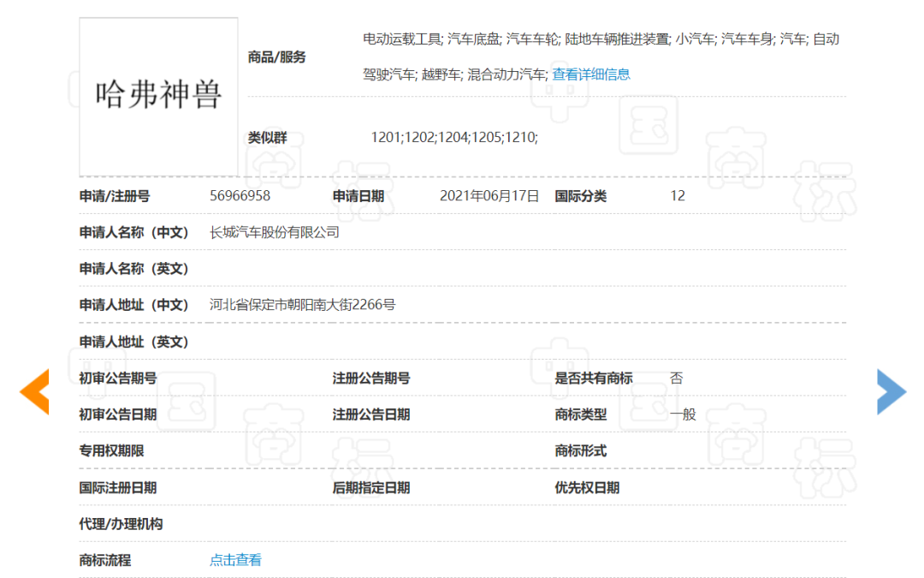The height and width of the screenshot is (578, 924).
Task: Click the 哈弗神兽 trademark image
Action: 158,97
